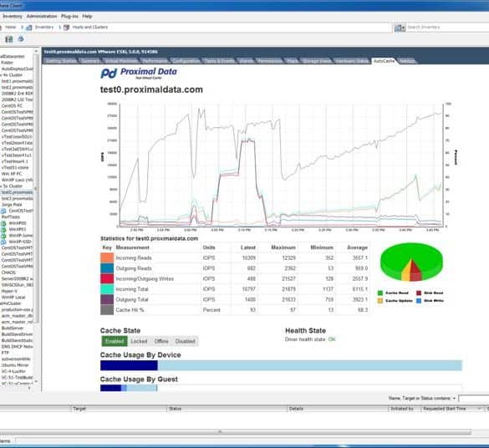The height and width of the screenshot is (448, 489).
Task: Click the Incoming/Outgoing Writes red swatch
Action: pos(107,278)
